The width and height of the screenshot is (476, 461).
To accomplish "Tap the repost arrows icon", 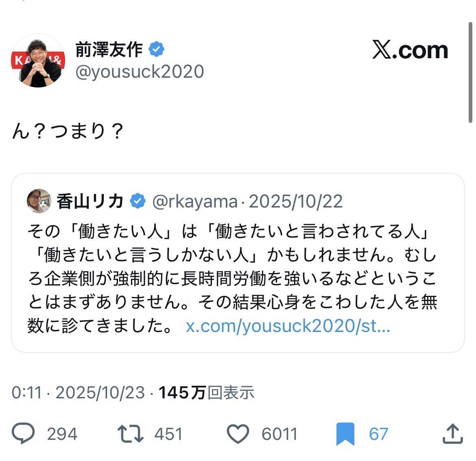I will (x=130, y=433).
